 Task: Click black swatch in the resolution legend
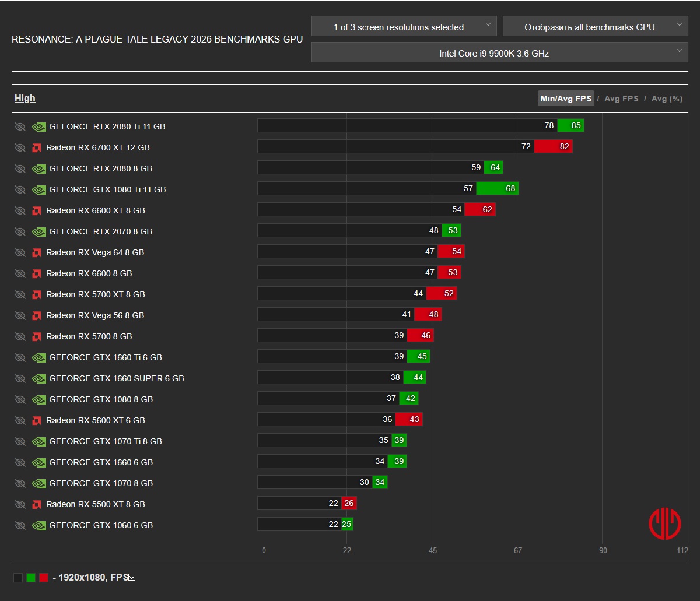[x=18, y=578]
